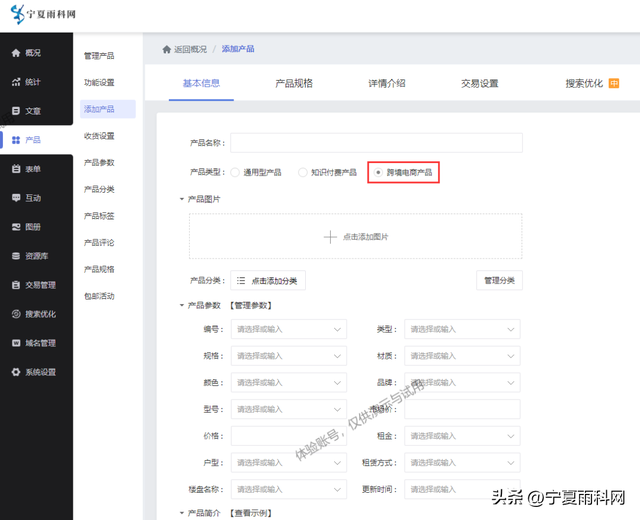The width and height of the screenshot is (640, 520).
Task: Switch to the 交易设置 tab
Action: 480,83
